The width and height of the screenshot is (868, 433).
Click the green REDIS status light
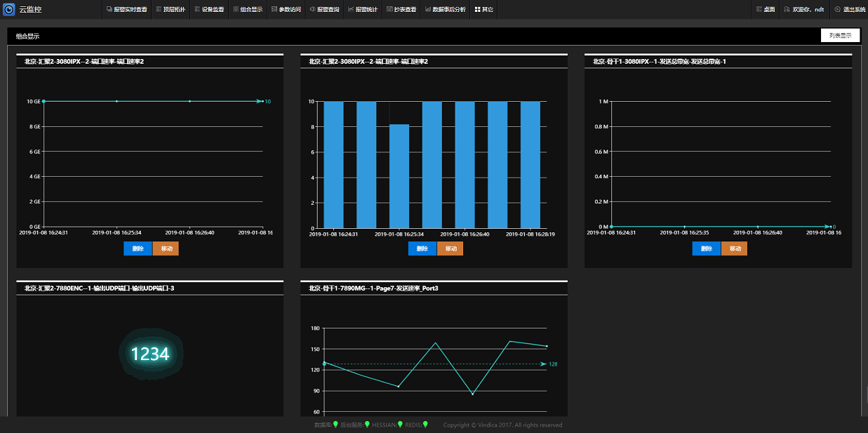point(425,425)
